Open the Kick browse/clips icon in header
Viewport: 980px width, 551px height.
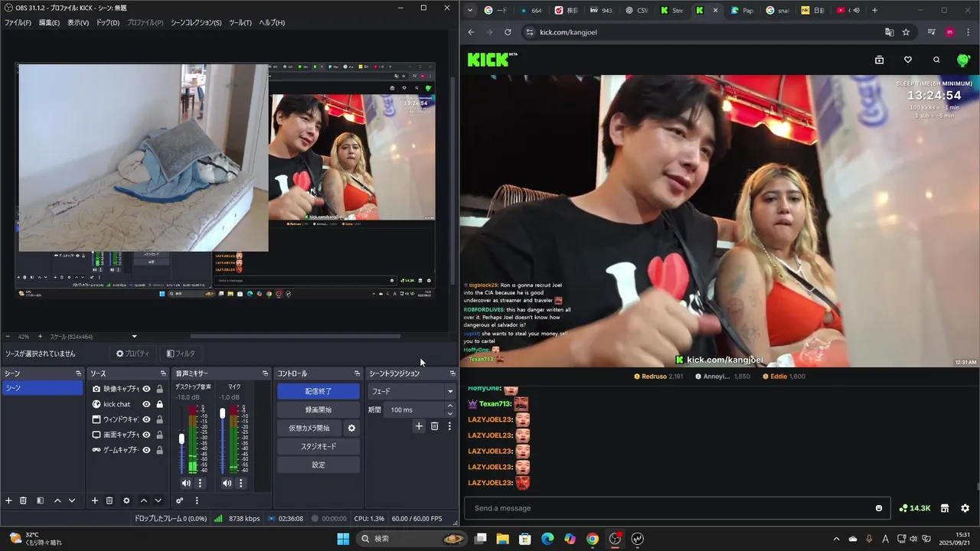[880, 60]
